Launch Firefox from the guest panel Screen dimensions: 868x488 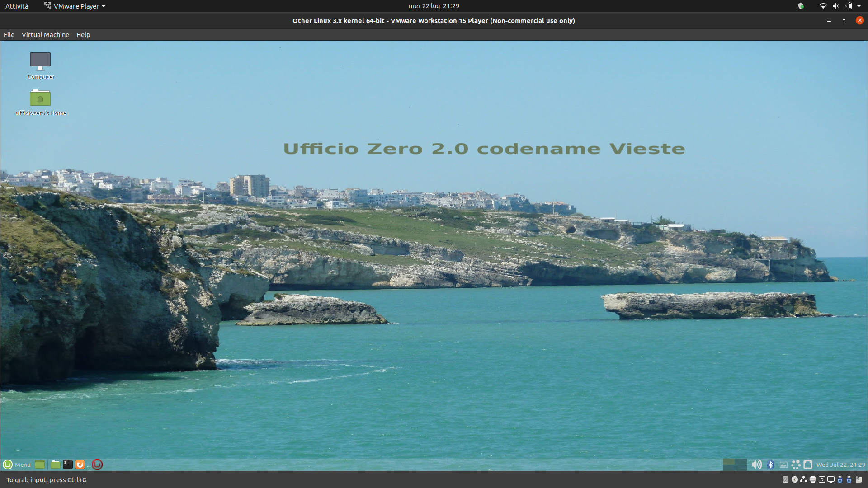[80, 465]
